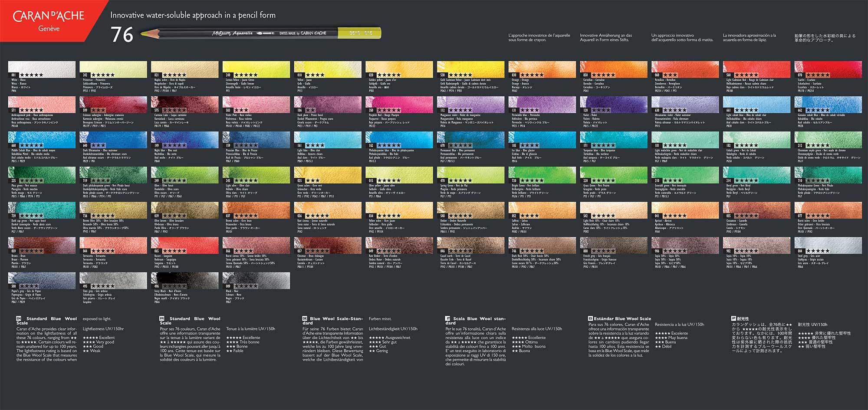Pick the 240 Lemon Yellow swatch
This screenshot has height=410, width=868.
click(256, 69)
